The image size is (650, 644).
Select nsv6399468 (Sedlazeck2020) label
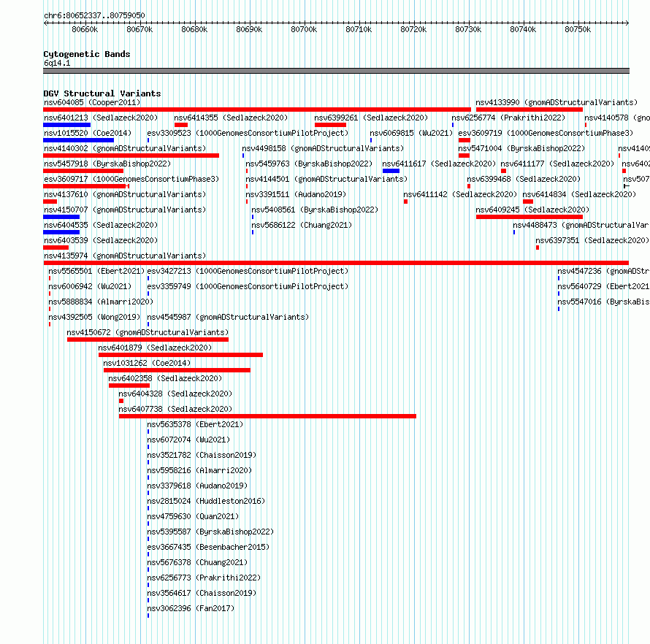[524, 179]
